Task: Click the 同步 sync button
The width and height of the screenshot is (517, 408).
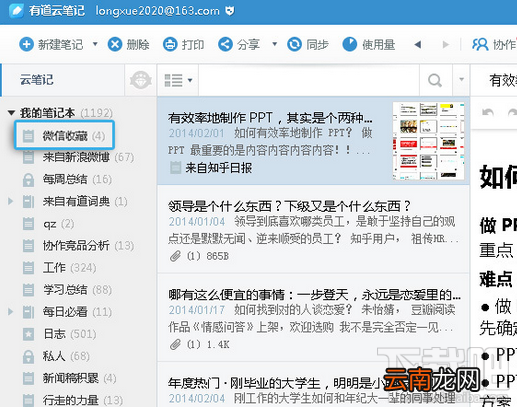Action: click(308, 44)
